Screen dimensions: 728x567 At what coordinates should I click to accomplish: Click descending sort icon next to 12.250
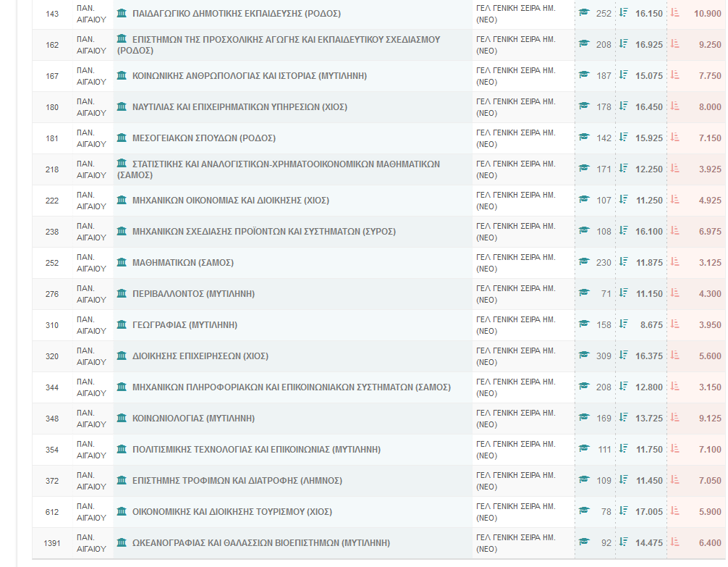tap(624, 168)
